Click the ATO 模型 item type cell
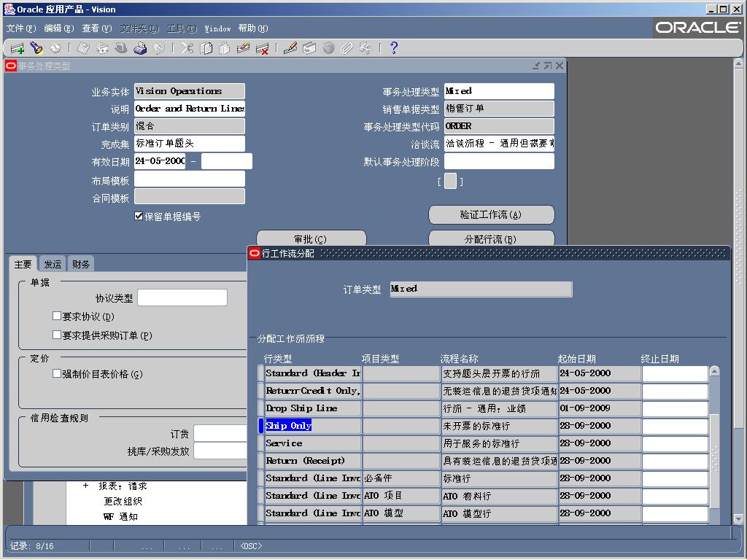 tap(401, 513)
